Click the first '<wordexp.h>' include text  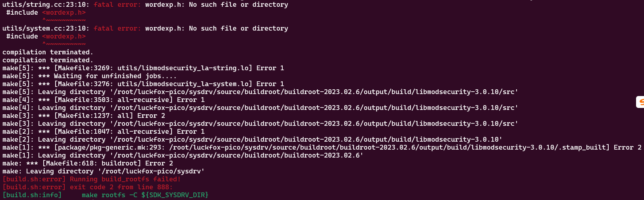(64, 13)
